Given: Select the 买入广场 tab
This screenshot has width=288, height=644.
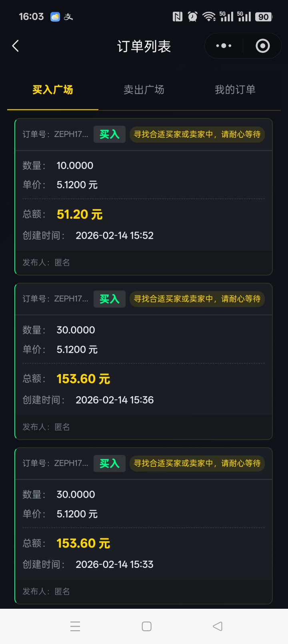Looking at the screenshot, I should (x=53, y=90).
